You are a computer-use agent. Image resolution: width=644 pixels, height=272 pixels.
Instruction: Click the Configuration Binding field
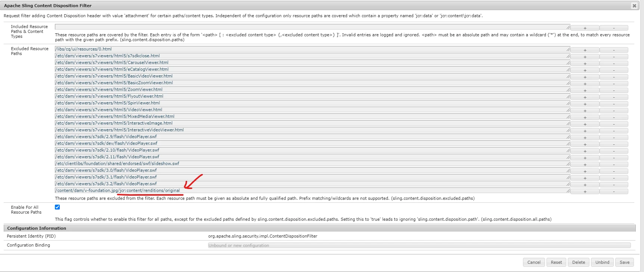(x=419, y=245)
